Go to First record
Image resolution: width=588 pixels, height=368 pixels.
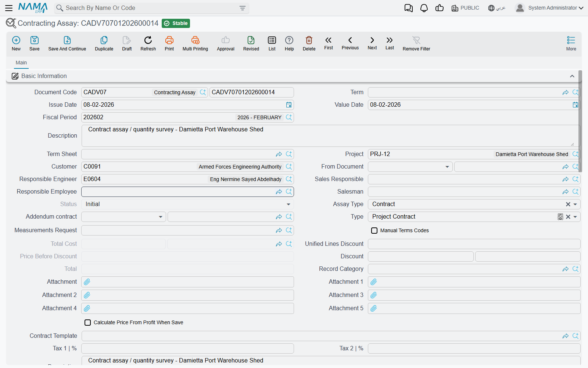pos(329,43)
